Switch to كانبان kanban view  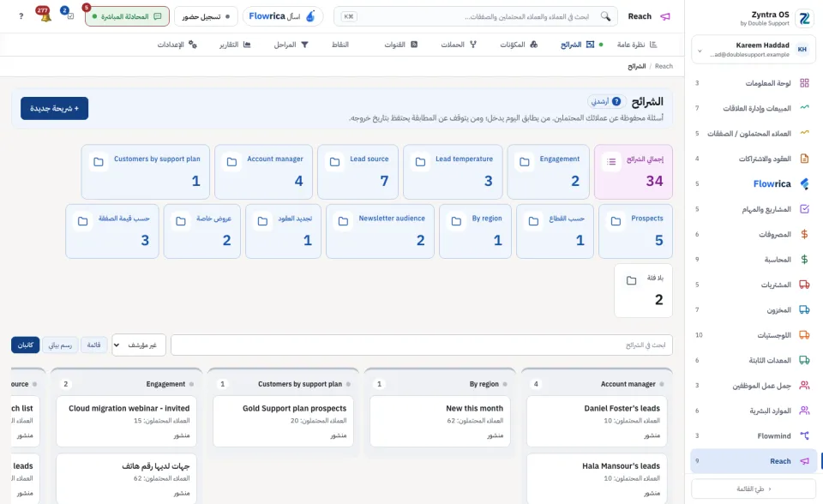pyautogui.click(x=25, y=345)
